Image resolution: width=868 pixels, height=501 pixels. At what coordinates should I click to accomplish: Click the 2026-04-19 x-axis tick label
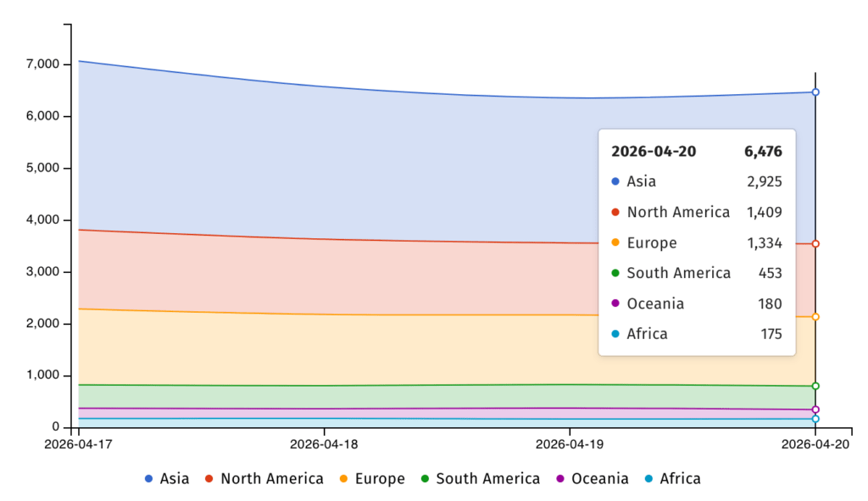pyautogui.click(x=570, y=443)
